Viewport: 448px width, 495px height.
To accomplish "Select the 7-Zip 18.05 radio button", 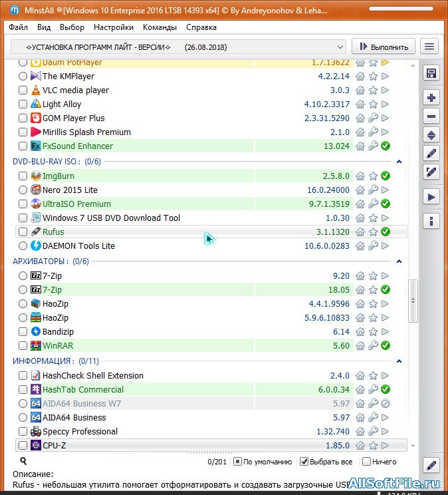I will 23,290.
